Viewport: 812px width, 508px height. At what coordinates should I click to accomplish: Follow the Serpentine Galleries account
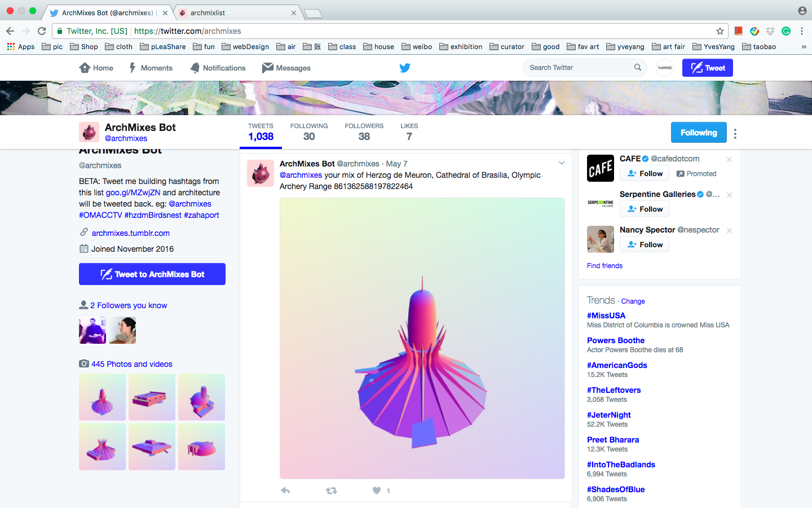point(645,209)
